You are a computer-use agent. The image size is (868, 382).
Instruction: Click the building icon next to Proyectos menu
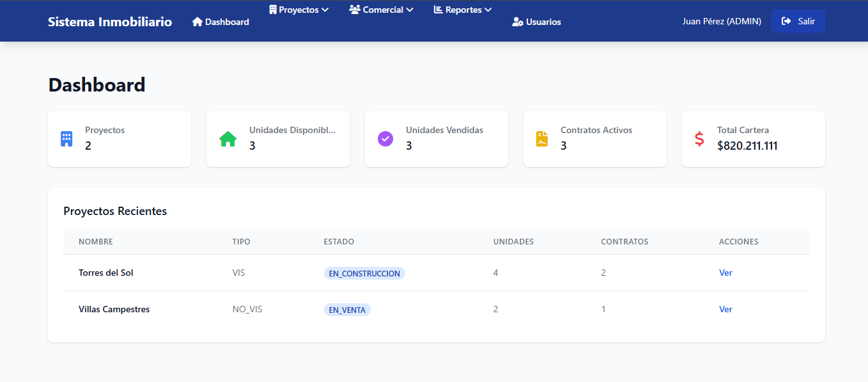coord(273,10)
